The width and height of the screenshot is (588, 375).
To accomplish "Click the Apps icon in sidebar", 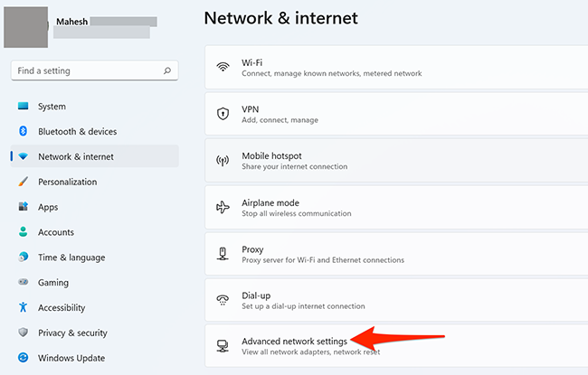I will 24,206.
